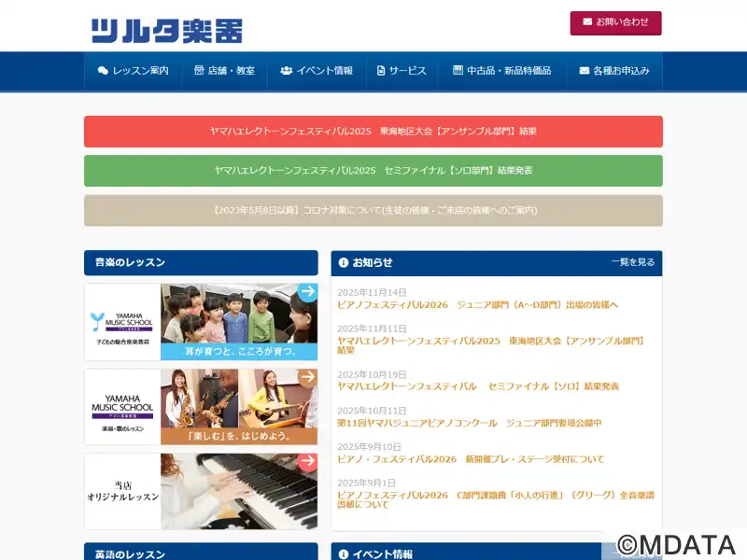The width and height of the screenshot is (747, 560).
Task: Click the chat bubble icon beside レッスン案内
Action: pos(103,71)
